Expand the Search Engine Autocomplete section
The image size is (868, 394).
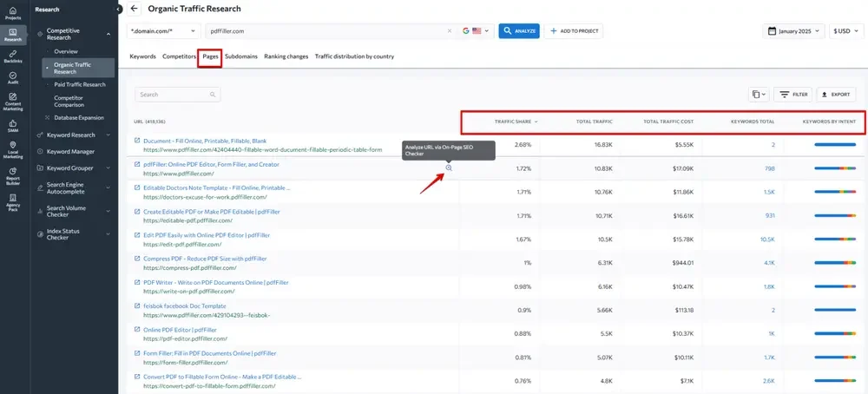point(108,188)
